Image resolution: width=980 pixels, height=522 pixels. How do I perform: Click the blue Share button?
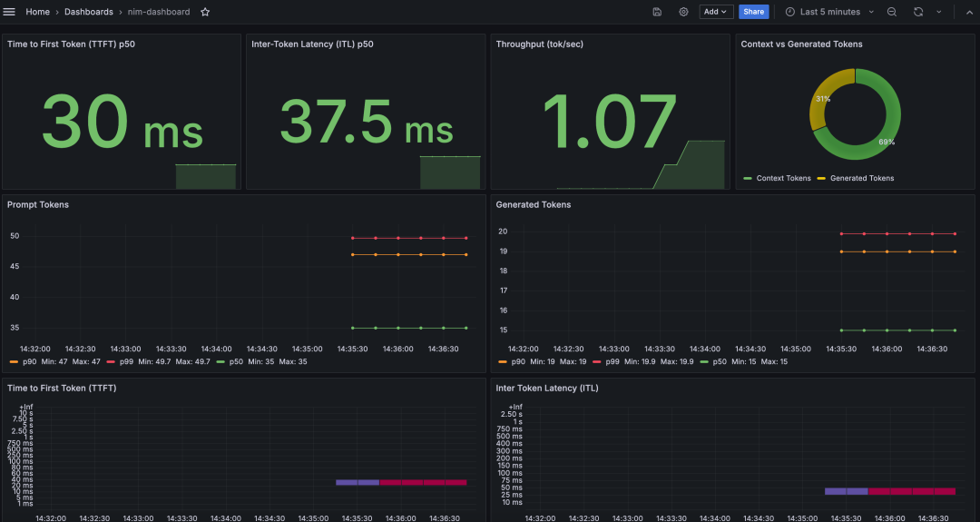coord(753,12)
